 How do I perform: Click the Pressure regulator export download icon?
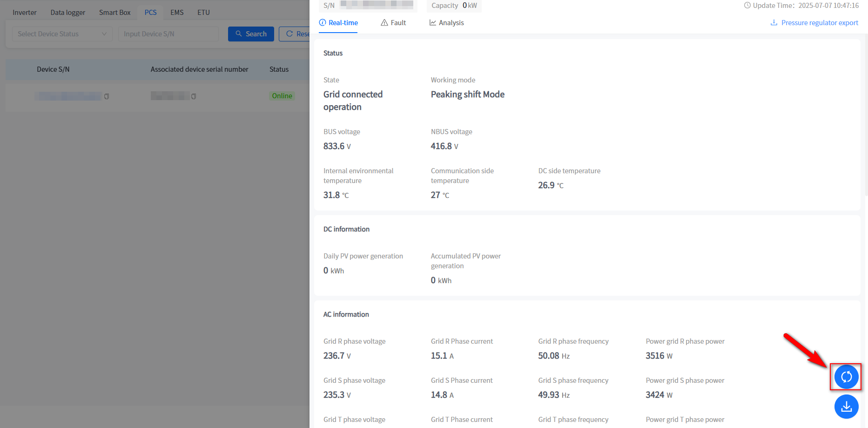pos(774,23)
